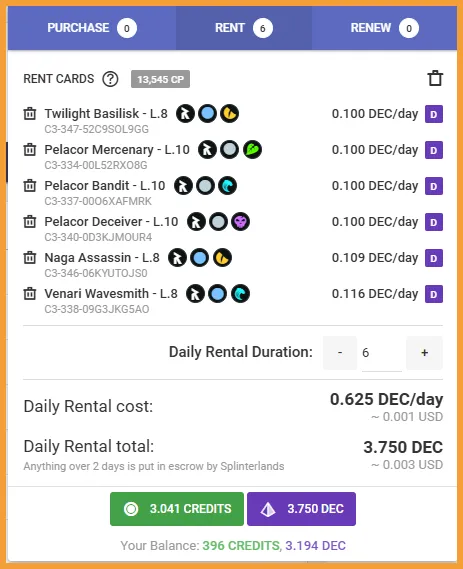Click the D badge for Pelacor Mercenary

coord(434,150)
